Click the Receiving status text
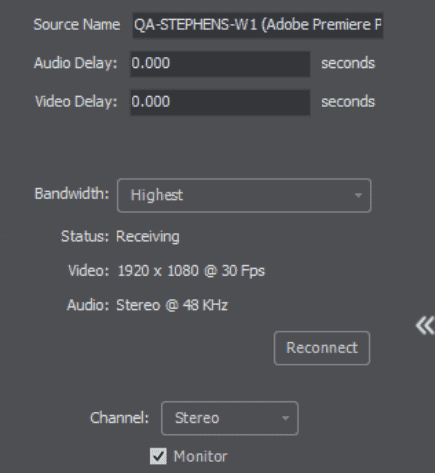Viewport: 435px width, 473px height. [148, 237]
